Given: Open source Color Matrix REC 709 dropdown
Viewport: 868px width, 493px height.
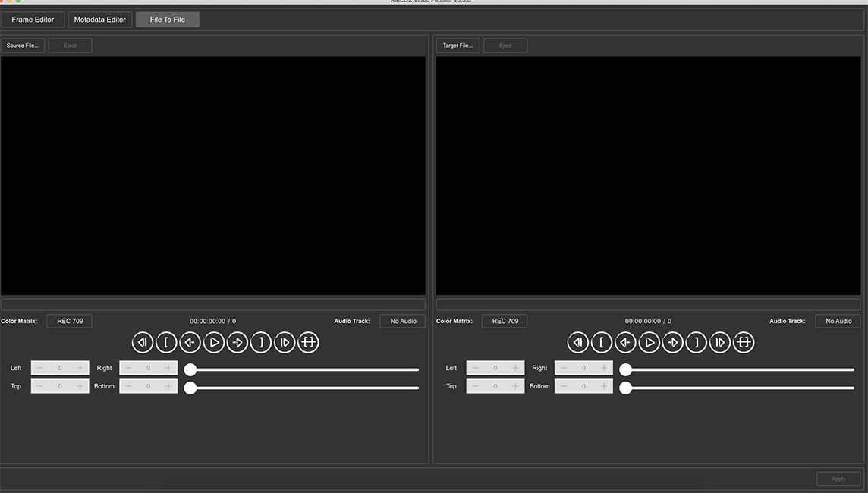Looking at the screenshot, I should coord(70,321).
